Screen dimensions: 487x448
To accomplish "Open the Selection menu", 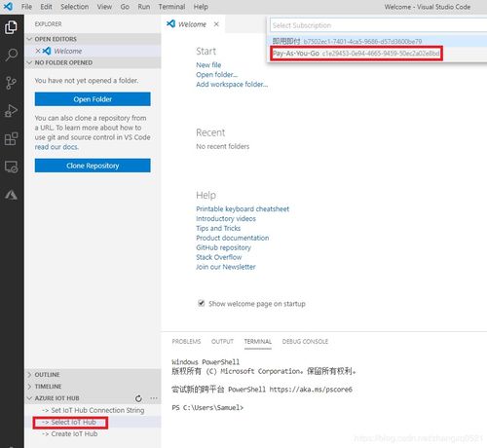I will coord(74,7).
